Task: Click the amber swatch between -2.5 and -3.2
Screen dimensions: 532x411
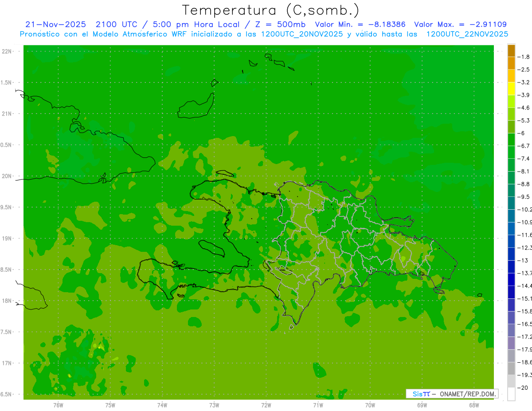Action: click(x=511, y=76)
